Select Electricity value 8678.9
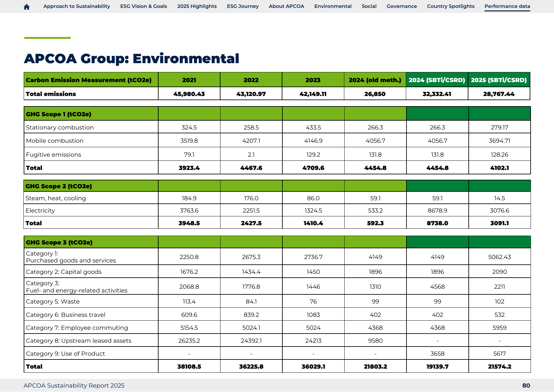 [x=437, y=210]
